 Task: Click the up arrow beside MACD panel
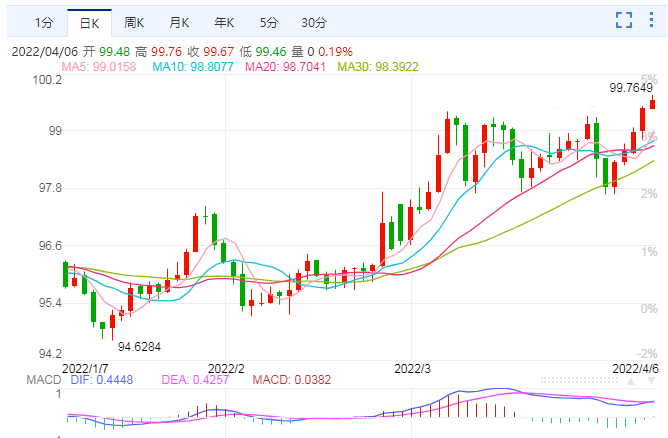click(x=631, y=380)
